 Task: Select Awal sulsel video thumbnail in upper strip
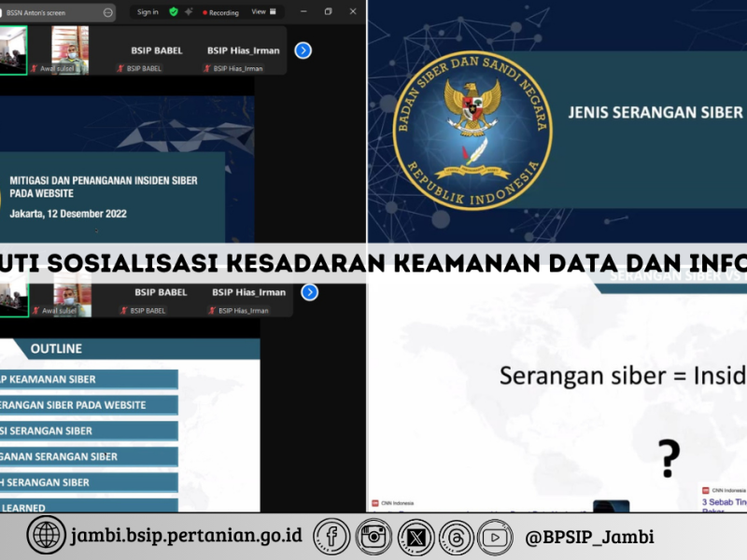click(x=70, y=50)
